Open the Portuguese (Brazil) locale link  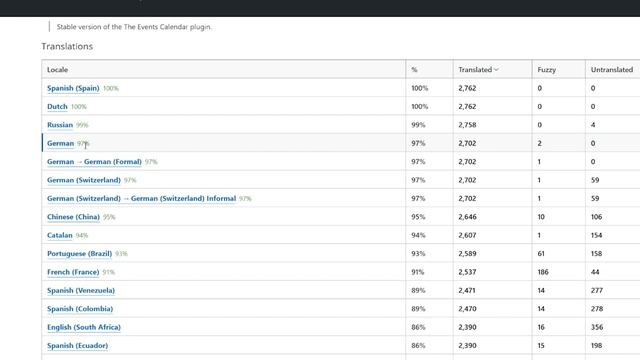[80, 253]
